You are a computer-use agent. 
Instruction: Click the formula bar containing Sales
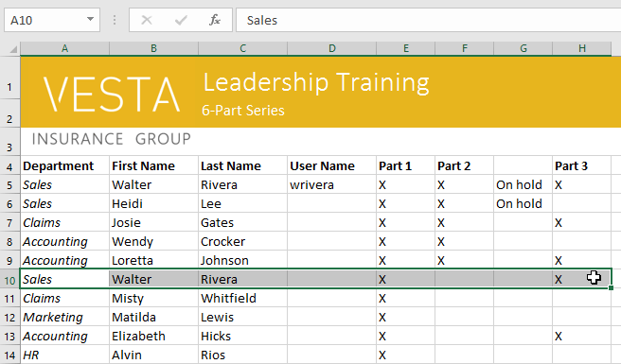[429, 20]
